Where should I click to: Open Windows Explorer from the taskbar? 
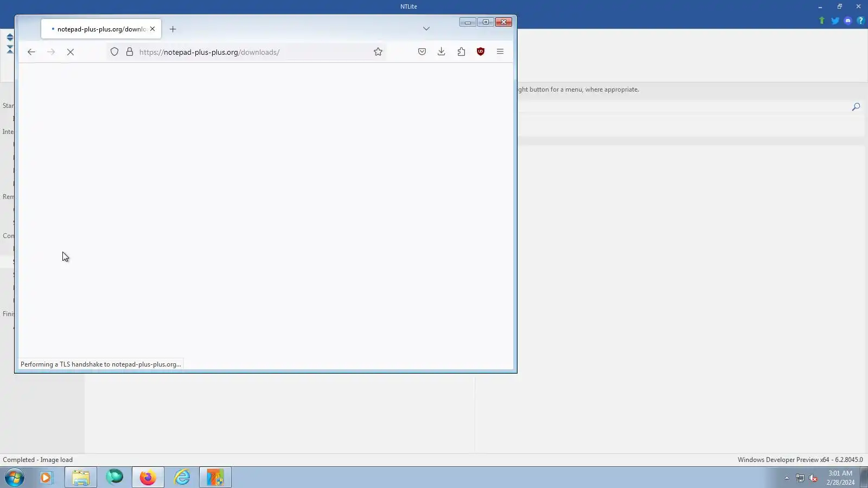click(x=81, y=478)
